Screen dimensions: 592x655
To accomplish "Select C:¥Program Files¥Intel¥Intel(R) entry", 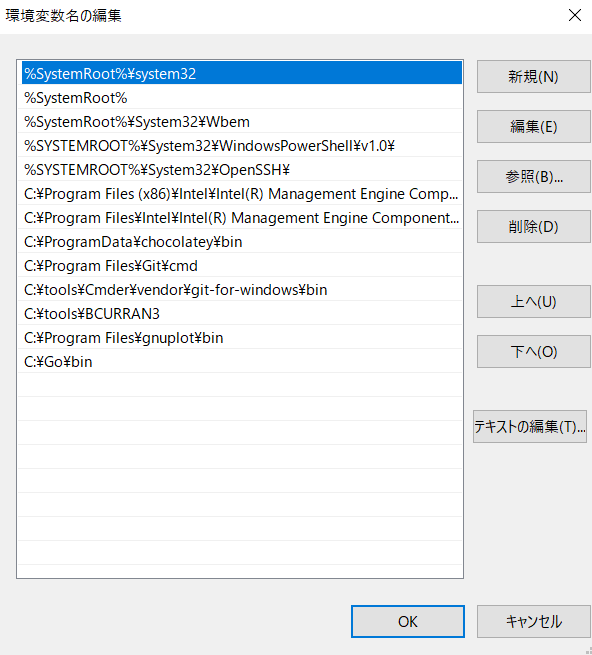I will 241,218.
